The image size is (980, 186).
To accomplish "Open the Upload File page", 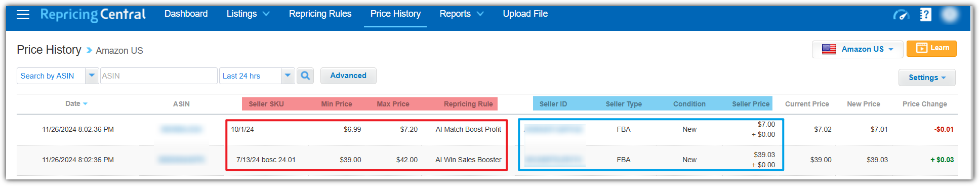I will pyautogui.click(x=525, y=14).
